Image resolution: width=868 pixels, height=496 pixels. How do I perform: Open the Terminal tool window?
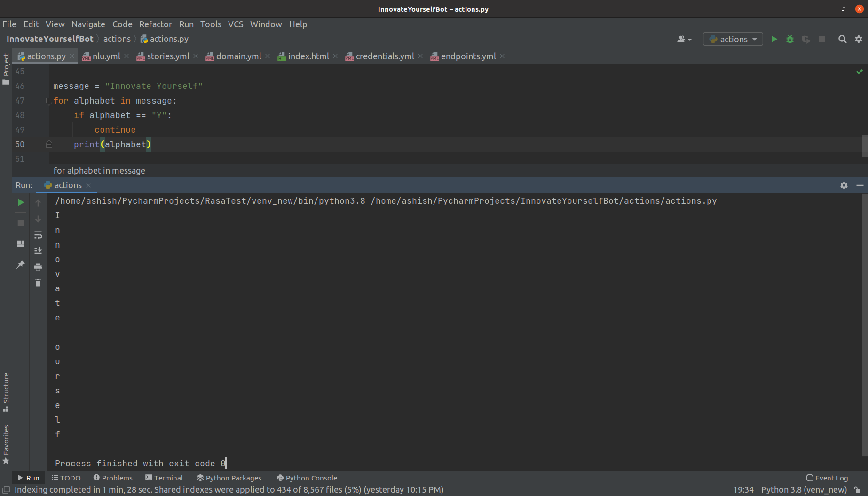[164, 478]
